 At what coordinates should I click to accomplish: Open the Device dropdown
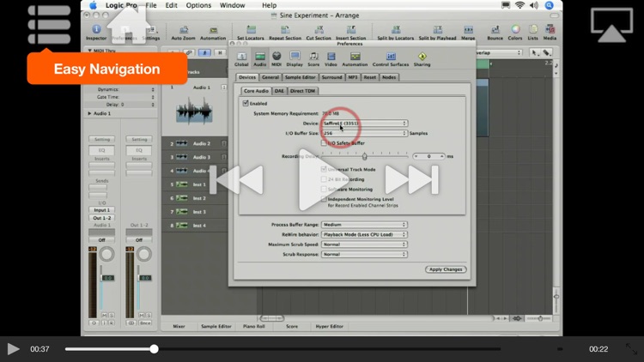pos(364,124)
